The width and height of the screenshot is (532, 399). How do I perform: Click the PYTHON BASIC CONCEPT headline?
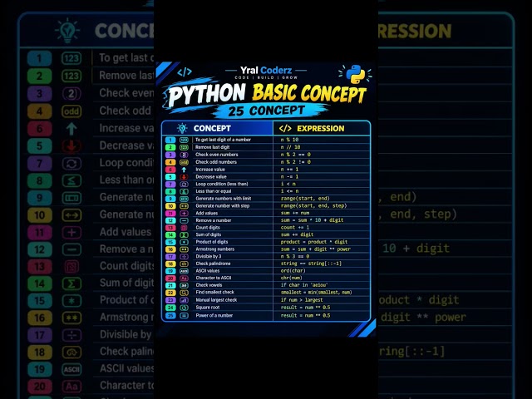point(267,94)
